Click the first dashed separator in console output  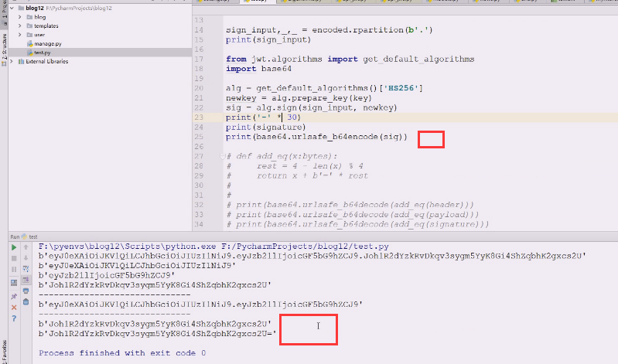[x=114, y=294]
